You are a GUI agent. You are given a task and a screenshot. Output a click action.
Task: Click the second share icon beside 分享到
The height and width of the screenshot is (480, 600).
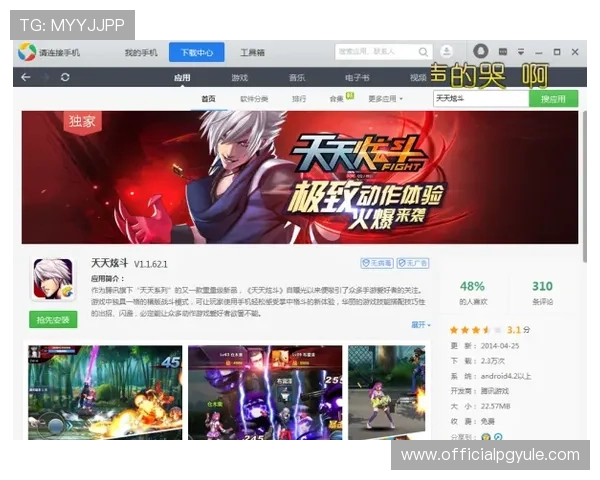[x=498, y=437]
